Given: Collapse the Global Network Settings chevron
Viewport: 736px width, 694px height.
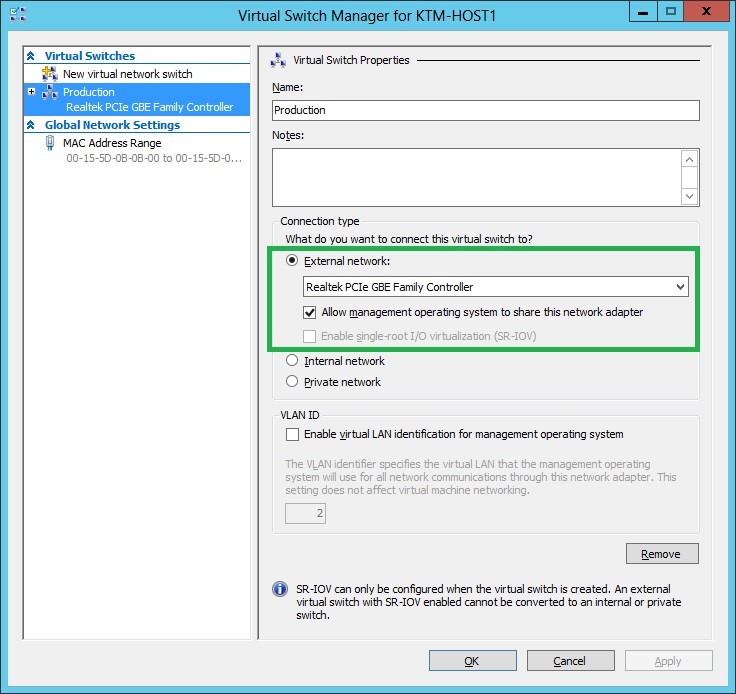Looking at the screenshot, I should click(31, 125).
